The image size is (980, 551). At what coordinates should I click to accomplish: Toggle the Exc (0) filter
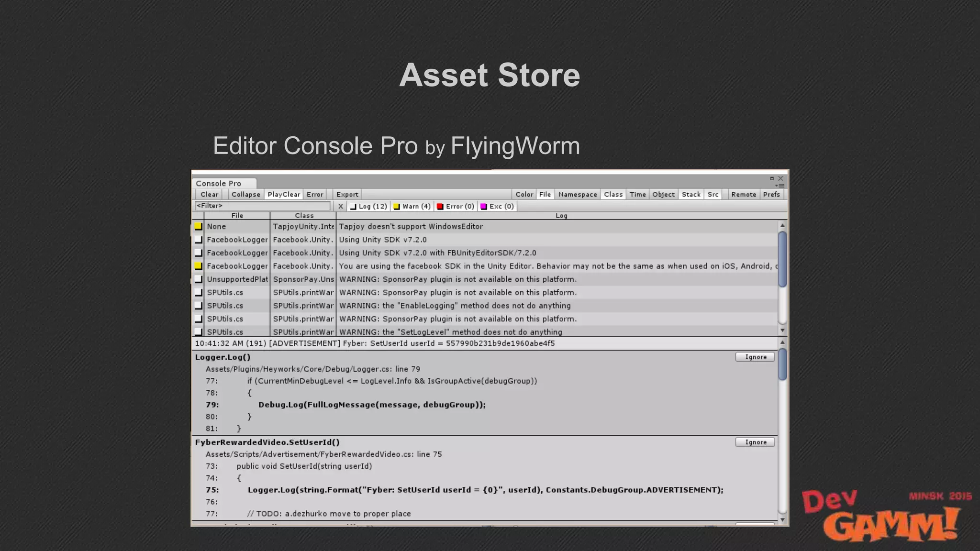(x=497, y=206)
